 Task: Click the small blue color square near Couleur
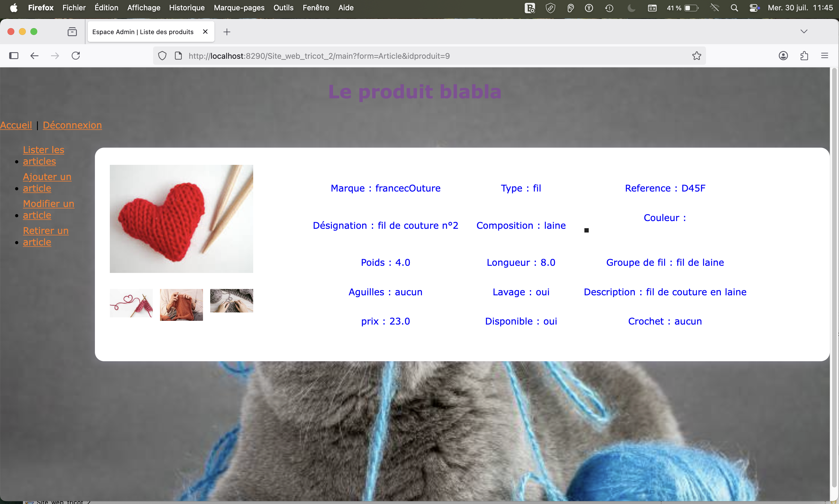click(x=587, y=230)
